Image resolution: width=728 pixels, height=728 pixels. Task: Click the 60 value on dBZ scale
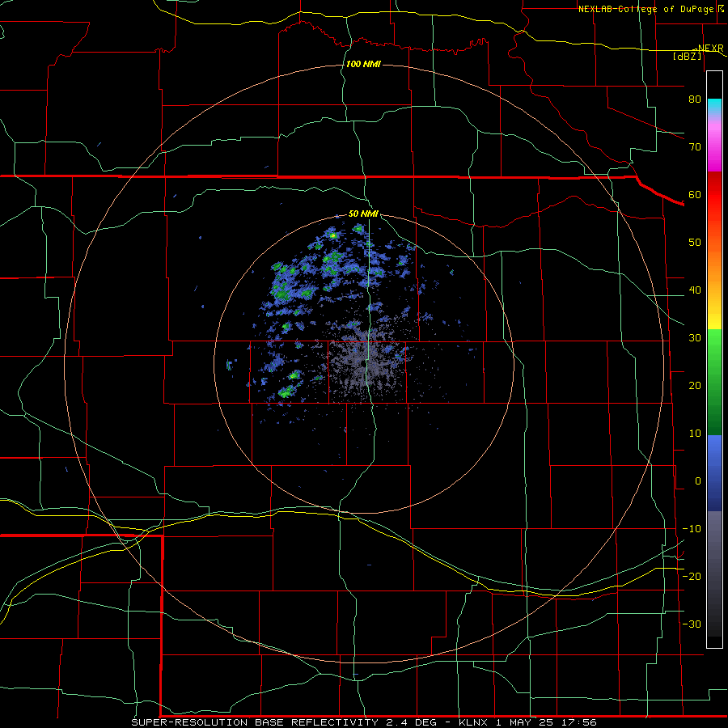pos(695,194)
